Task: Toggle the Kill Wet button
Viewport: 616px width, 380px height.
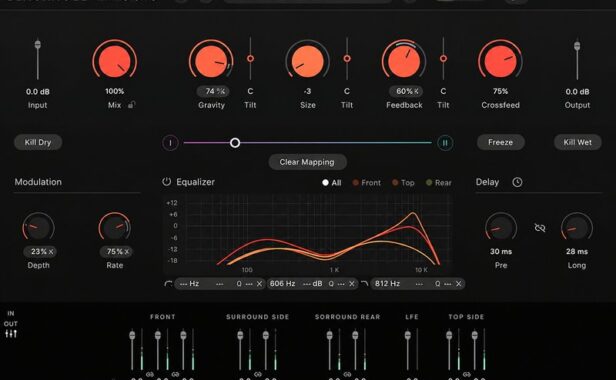Action: [x=578, y=142]
